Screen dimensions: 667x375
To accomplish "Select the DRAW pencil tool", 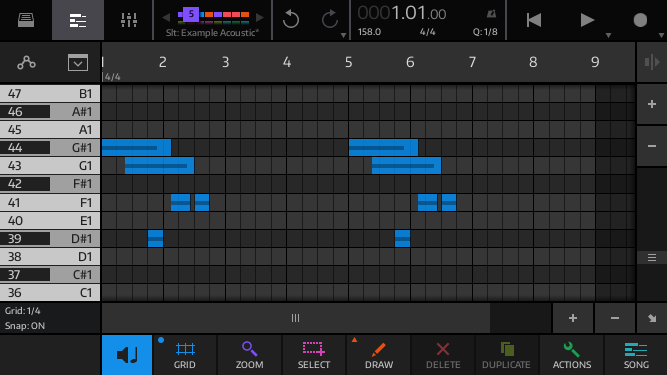I will [x=379, y=355].
